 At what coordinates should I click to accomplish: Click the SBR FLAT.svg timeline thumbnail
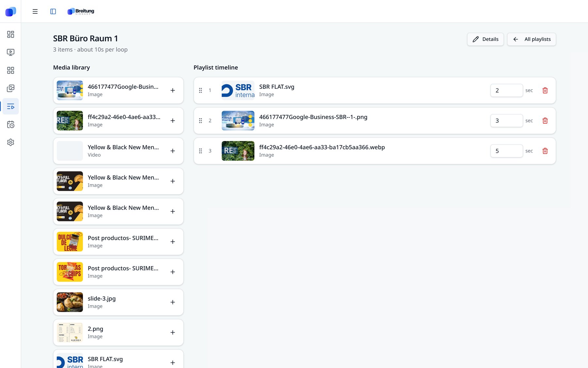[x=238, y=90]
